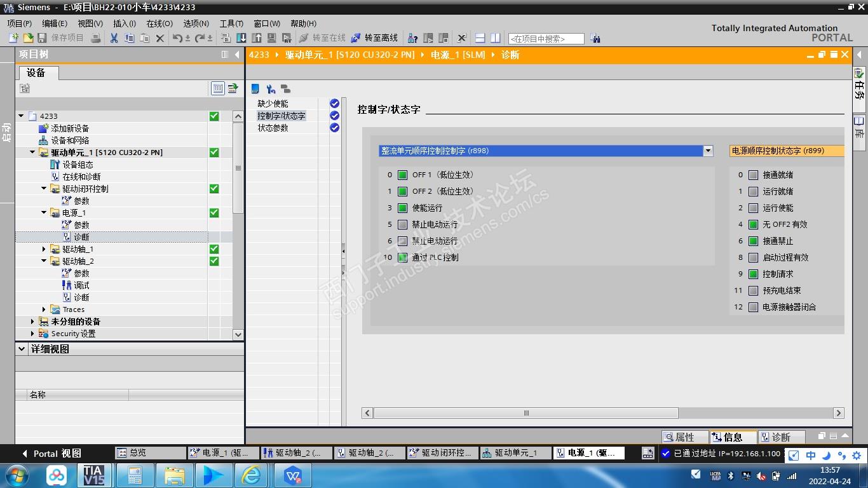Click the list view icon above the project tree
868x488 pixels.
(x=218, y=88)
